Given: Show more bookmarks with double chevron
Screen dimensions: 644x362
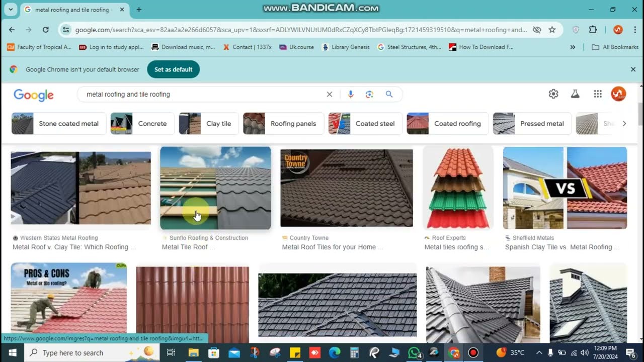Looking at the screenshot, I should pyautogui.click(x=573, y=47).
